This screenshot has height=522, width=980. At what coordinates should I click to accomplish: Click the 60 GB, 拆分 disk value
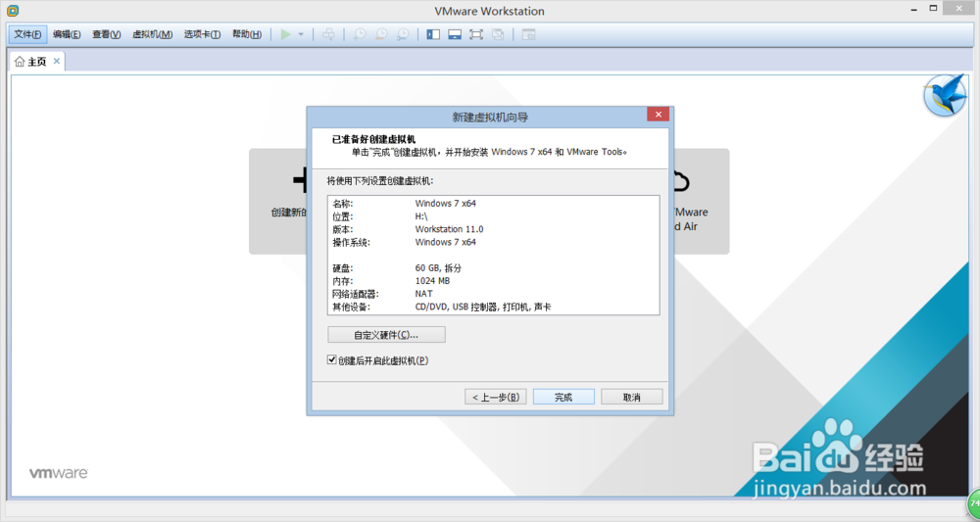pos(438,268)
